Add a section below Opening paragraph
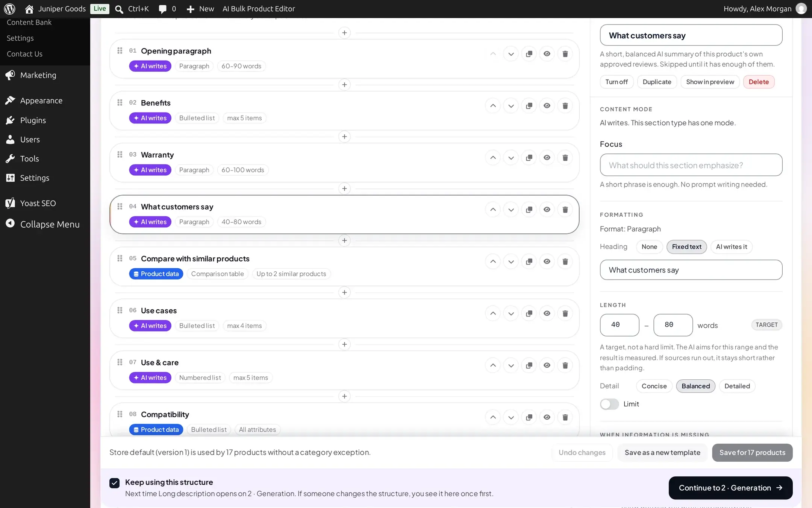The width and height of the screenshot is (812, 508). [x=344, y=85]
